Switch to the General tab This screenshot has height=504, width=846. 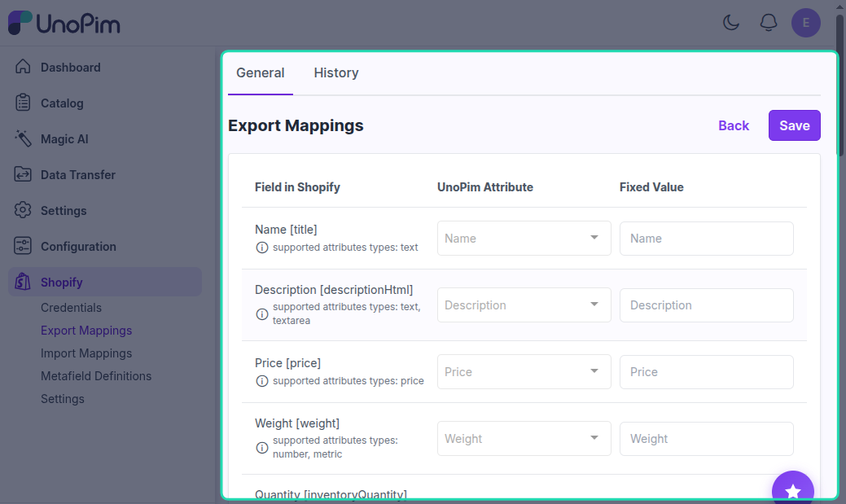tap(260, 72)
